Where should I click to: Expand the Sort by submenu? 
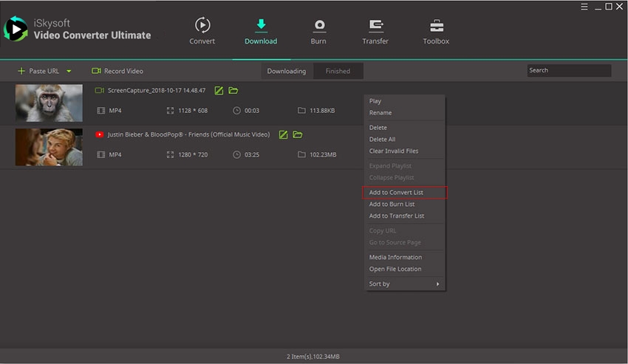(x=405, y=284)
